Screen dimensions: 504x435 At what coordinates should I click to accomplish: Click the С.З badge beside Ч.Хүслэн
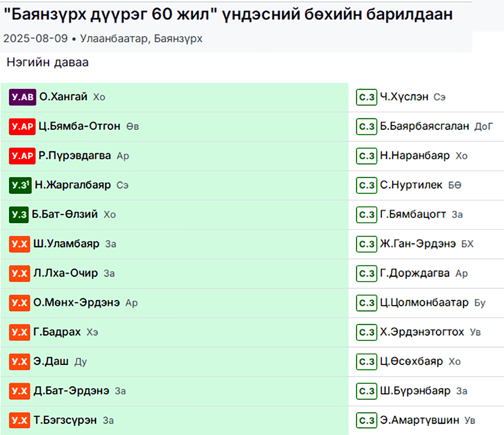click(366, 97)
